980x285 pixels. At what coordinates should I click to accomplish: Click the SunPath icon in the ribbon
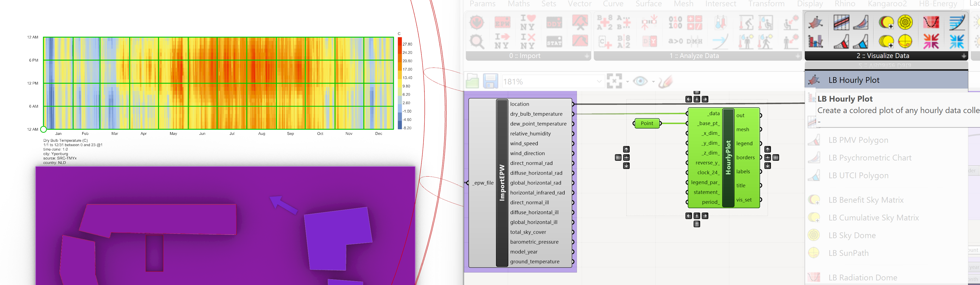pos(905,41)
